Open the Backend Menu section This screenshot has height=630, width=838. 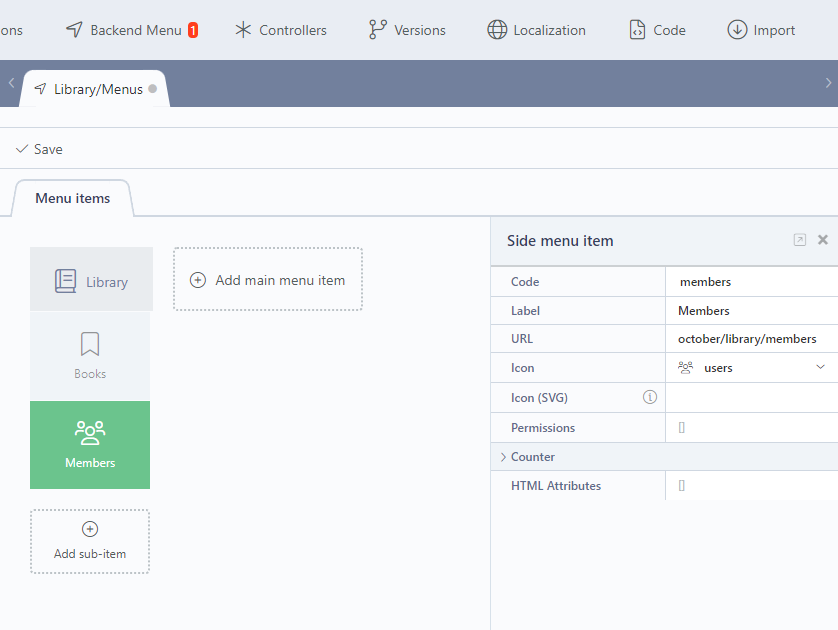(x=131, y=30)
